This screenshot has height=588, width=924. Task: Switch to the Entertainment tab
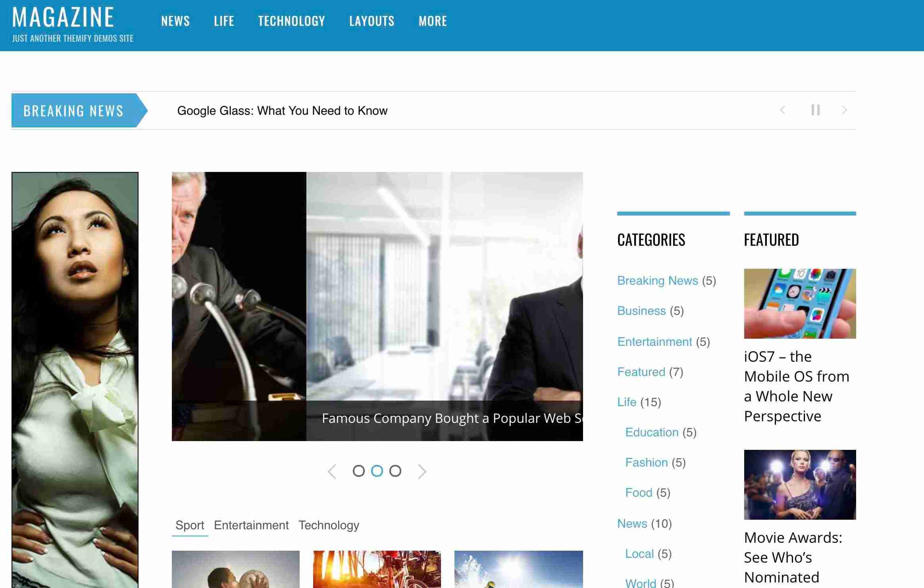pos(251,525)
